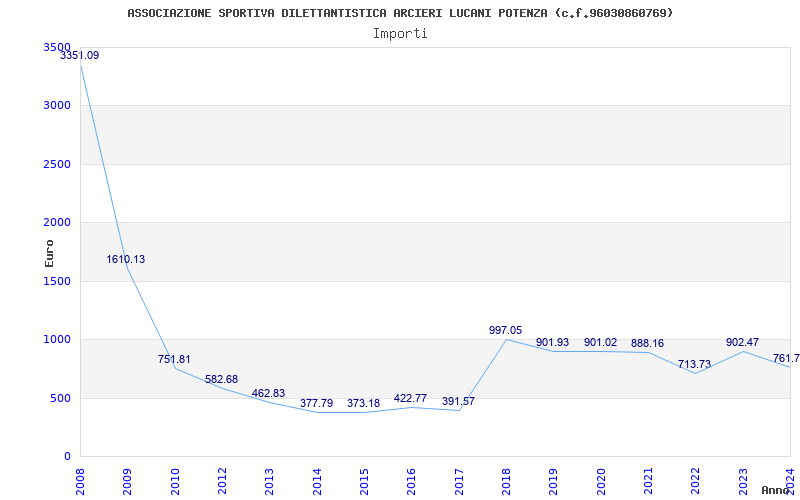Select the 751.81 data value
800x500 pixels.
click(174, 359)
